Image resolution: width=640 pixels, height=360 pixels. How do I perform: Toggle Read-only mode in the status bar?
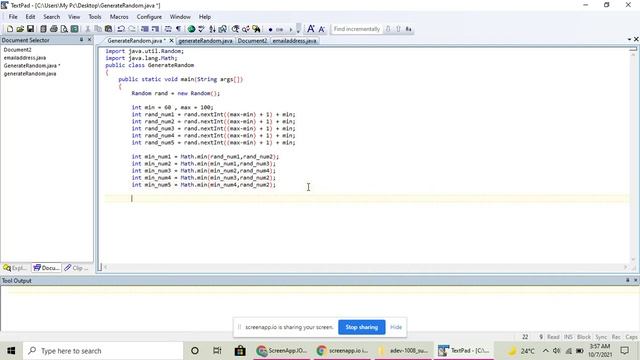pyautogui.click(x=553, y=337)
